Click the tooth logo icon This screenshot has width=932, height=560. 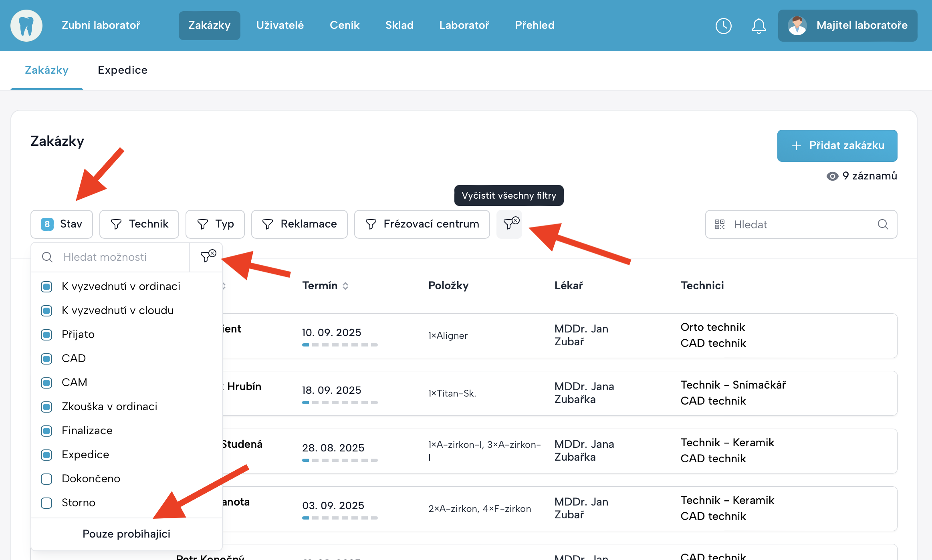tap(26, 26)
